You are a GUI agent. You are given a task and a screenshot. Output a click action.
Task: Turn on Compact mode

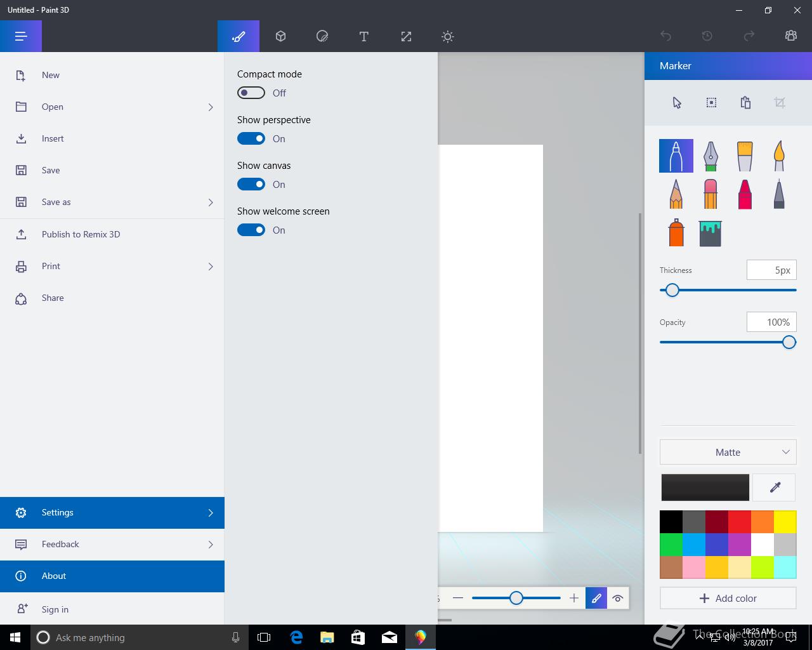pos(251,93)
